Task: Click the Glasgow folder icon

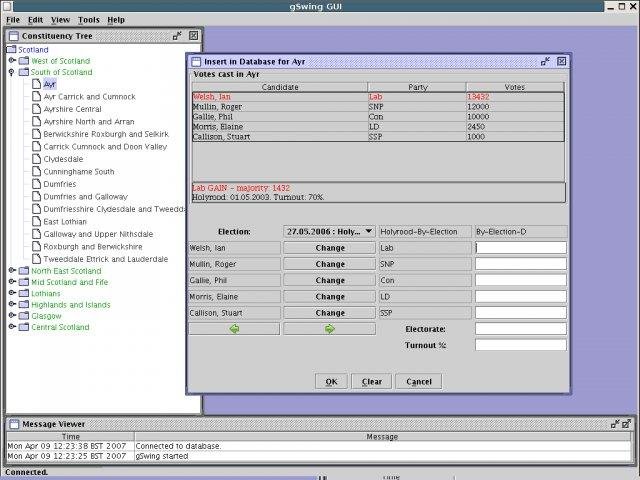Action: point(24,316)
